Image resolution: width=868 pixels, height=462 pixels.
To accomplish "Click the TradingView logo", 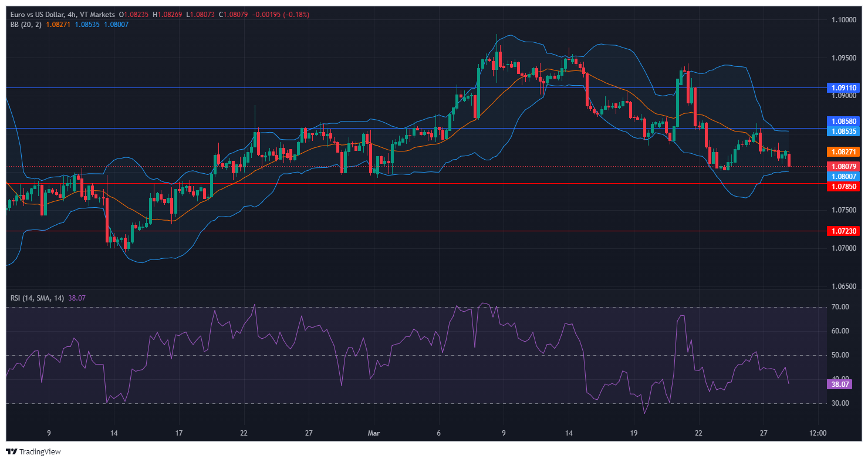I will pyautogui.click(x=33, y=451).
